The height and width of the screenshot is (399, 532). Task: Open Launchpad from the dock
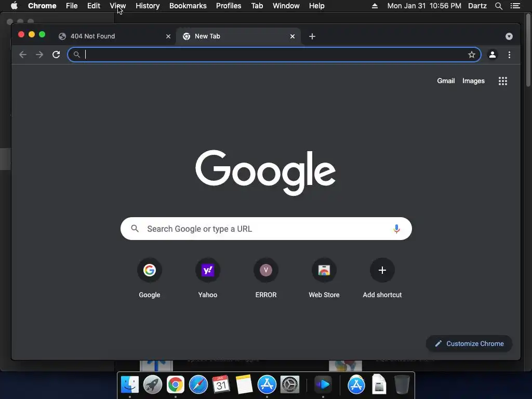pos(152,384)
